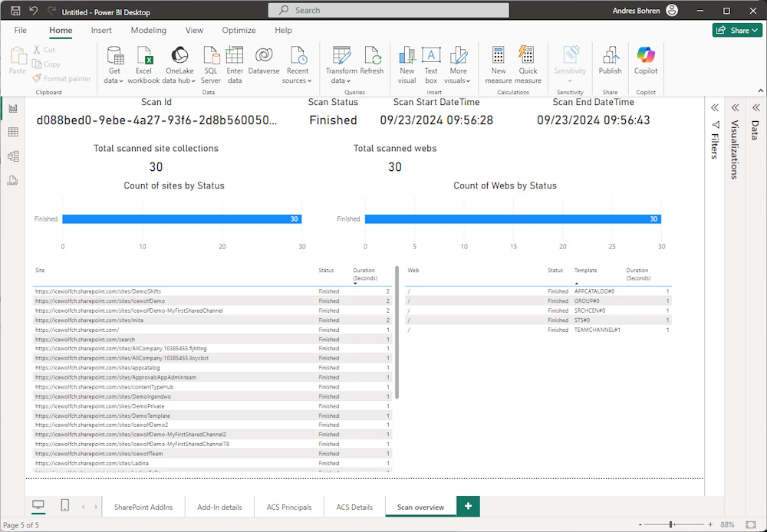Screen dimensions: 767x532
Task: Switch to the Insert ribbon tab
Action: coord(101,31)
